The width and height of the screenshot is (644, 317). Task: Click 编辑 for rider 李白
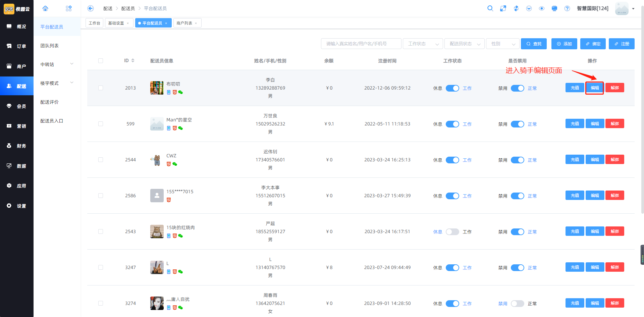click(x=595, y=88)
